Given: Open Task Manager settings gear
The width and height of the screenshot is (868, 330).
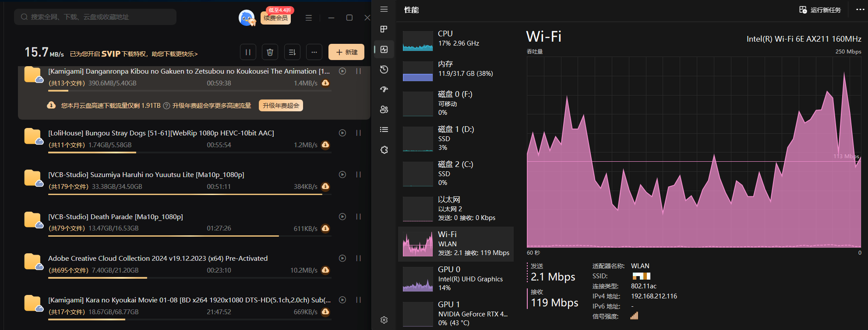Looking at the screenshot, I should point(384,320).
